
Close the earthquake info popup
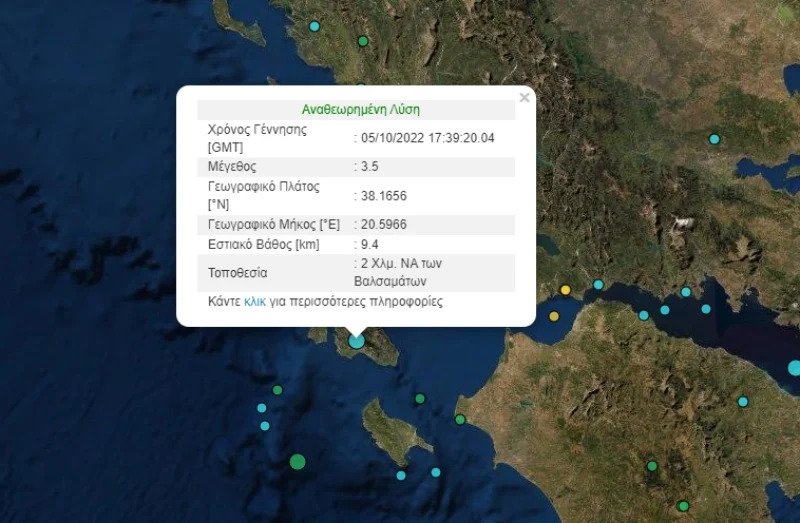[524, 98]
